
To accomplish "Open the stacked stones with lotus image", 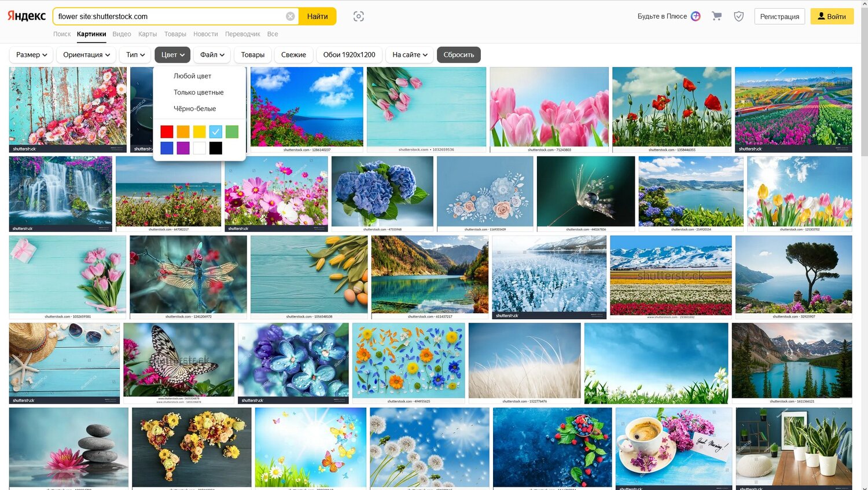I will pos(69,449).
